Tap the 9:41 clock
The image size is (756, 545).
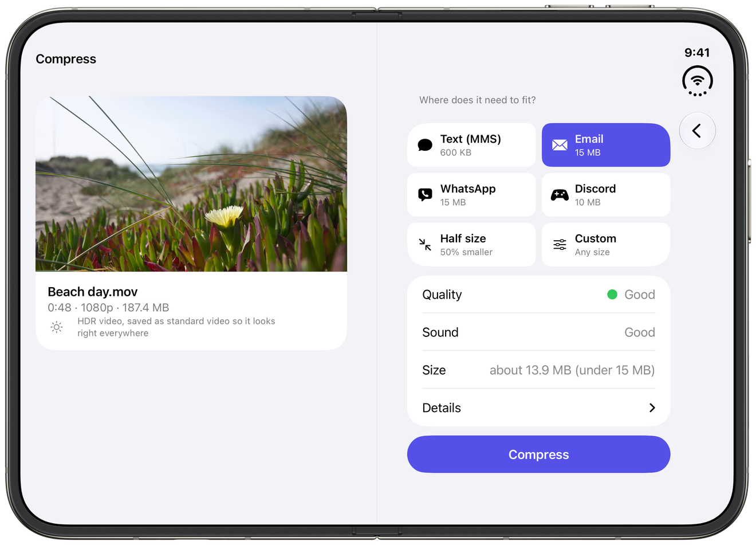pos(697,53)
